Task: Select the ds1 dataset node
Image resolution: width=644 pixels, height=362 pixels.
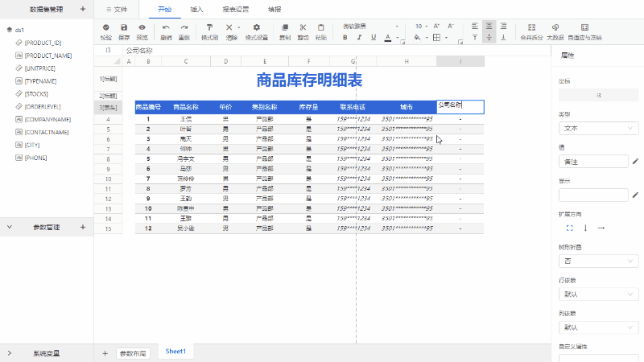Action: coord(16,30)
